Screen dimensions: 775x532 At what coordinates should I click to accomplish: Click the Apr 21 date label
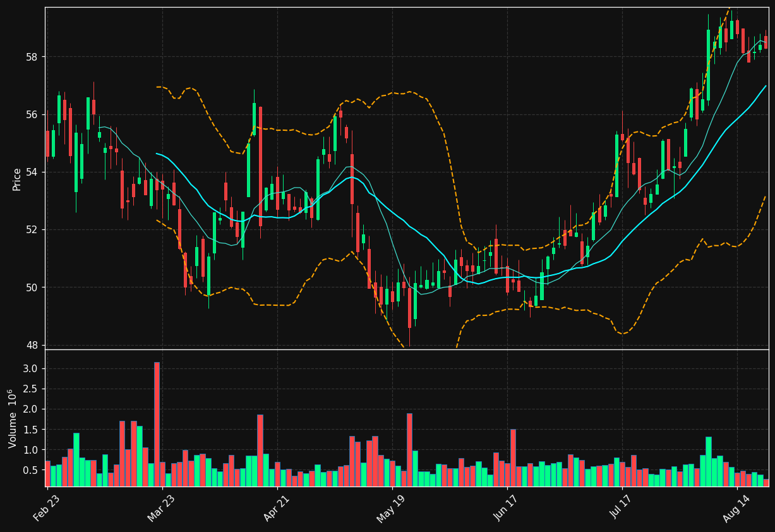click(x=276, y=507)
